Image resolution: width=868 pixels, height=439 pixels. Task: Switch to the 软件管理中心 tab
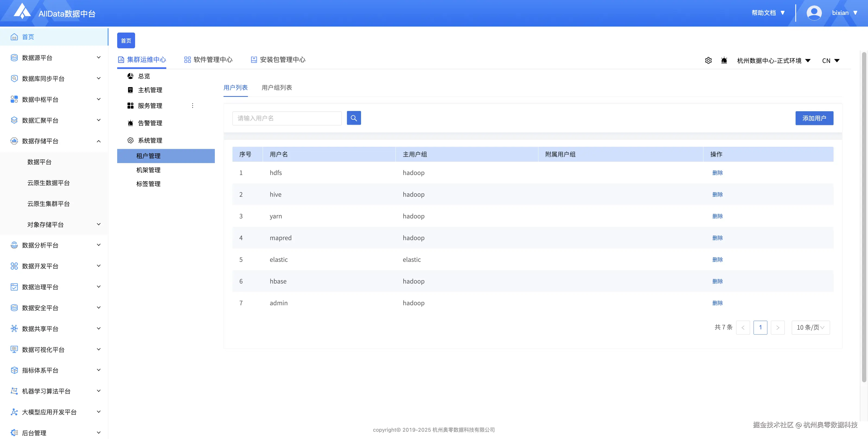tap(208, 60)
